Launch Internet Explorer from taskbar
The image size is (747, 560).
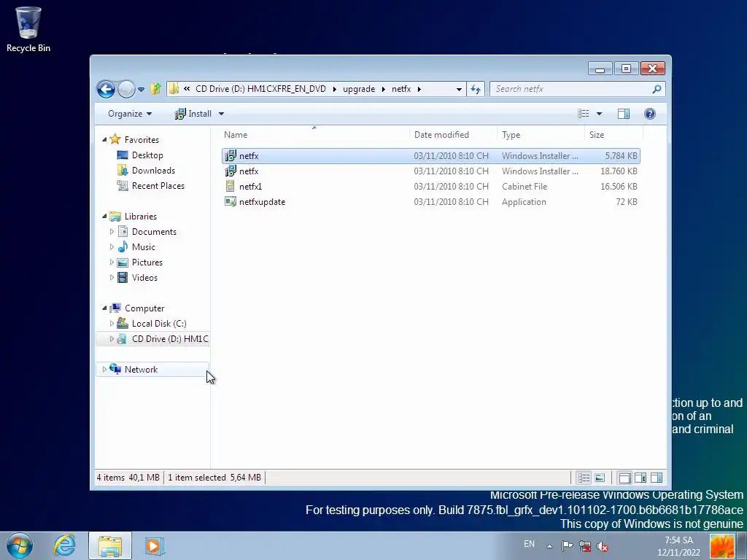(64, 545)
